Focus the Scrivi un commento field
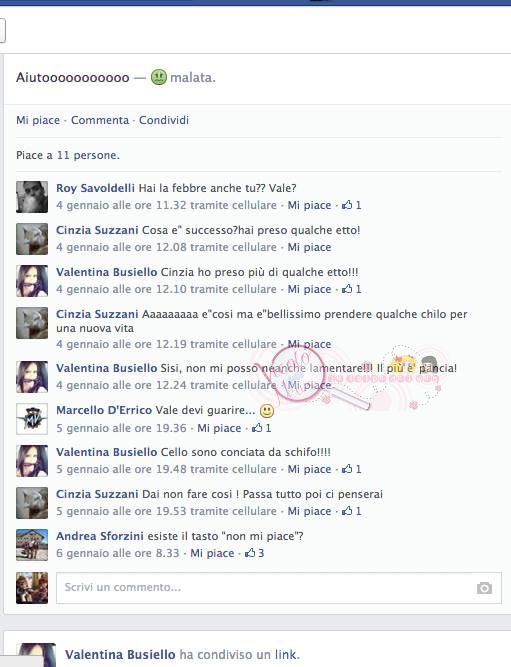The height and width of the screenshot is (667, 511). pyautogui.click(x=279, y=588)
